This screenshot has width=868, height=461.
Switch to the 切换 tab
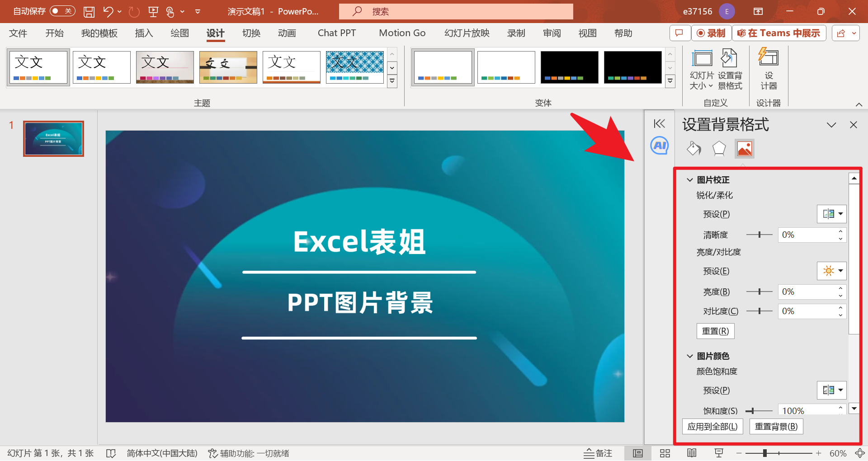click(x=251, y=33)
